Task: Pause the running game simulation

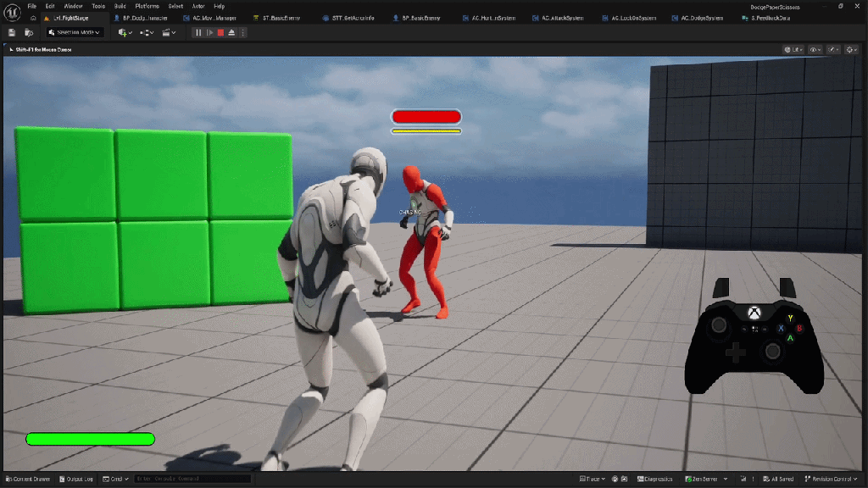Action: click(198, 32)
